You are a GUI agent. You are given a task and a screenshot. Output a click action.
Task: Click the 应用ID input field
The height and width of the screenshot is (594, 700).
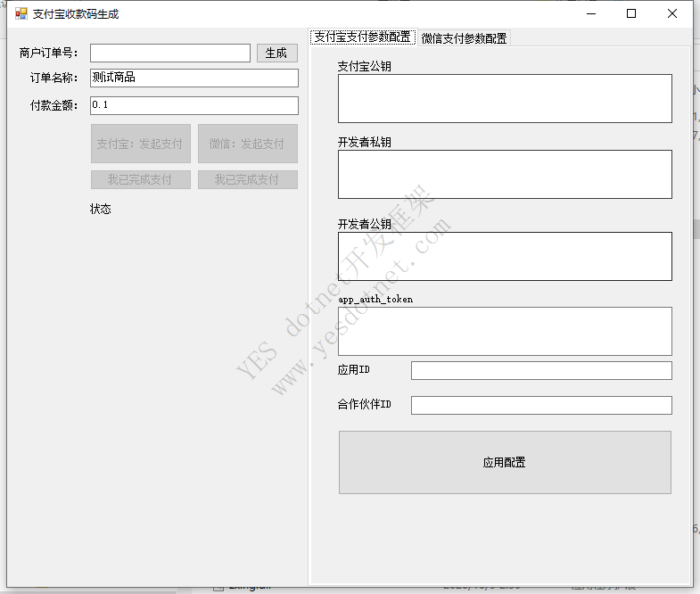[x=541, y=371]
